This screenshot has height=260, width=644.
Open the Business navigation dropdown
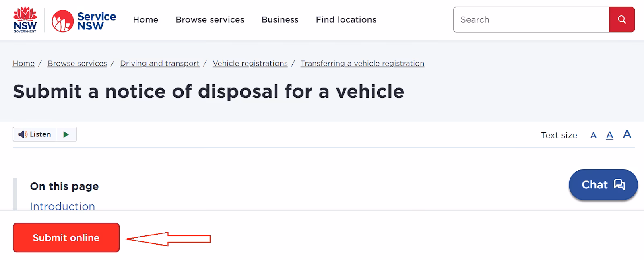click(x=280, y=19)
